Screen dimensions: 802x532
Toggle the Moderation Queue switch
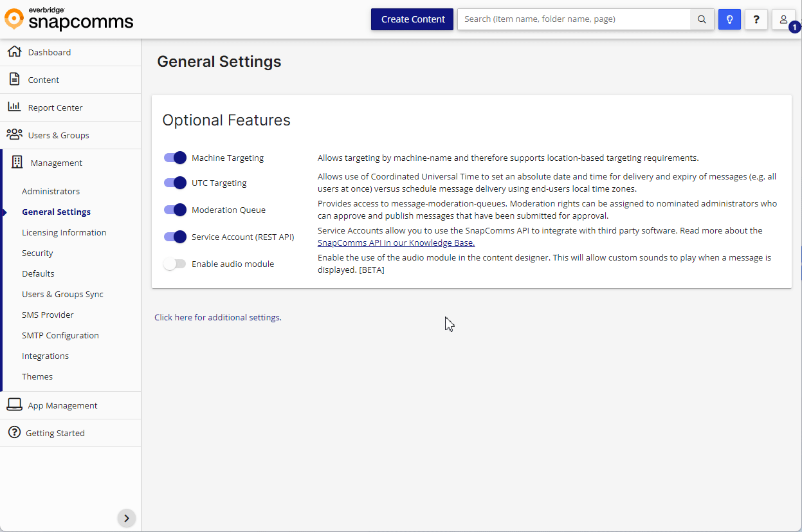(175, 210)
